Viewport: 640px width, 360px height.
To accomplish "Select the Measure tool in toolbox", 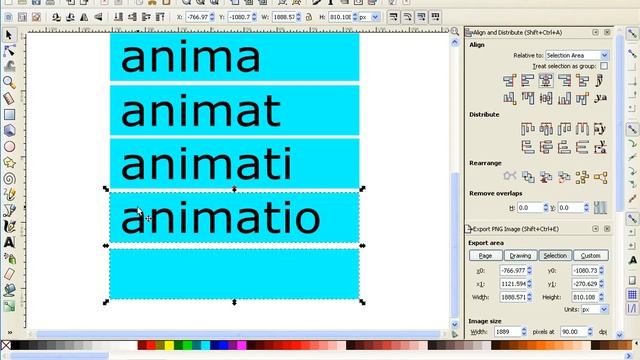I will tap(9, 98).
